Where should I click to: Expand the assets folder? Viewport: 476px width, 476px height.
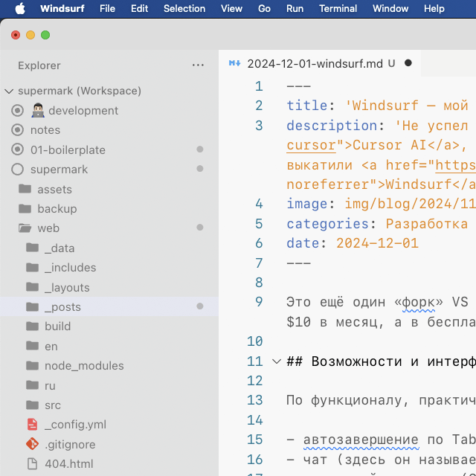click(x=109, y=189)
